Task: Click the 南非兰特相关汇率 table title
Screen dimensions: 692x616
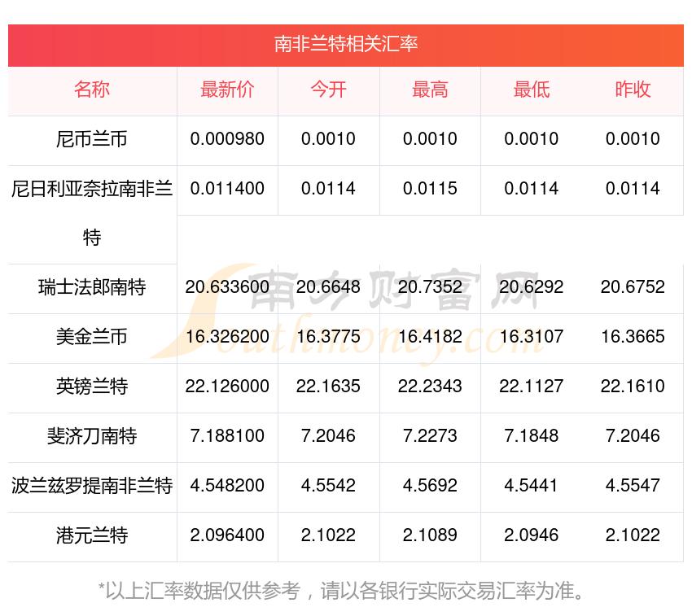Action: coord(345,46)
